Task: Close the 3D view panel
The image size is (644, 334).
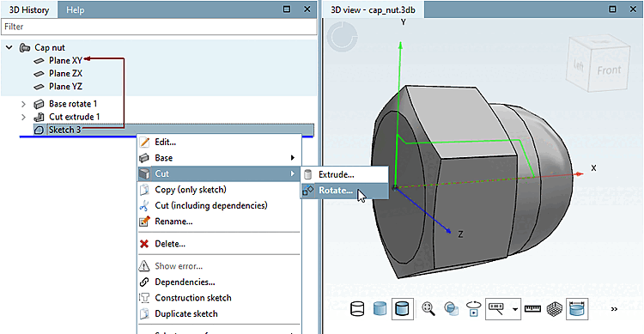Action: pyautogui.click(x=633, y=9)
